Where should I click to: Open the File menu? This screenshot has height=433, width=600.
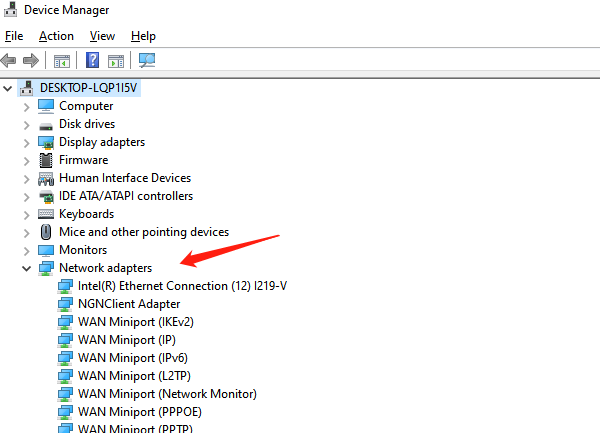pos(14,36)
